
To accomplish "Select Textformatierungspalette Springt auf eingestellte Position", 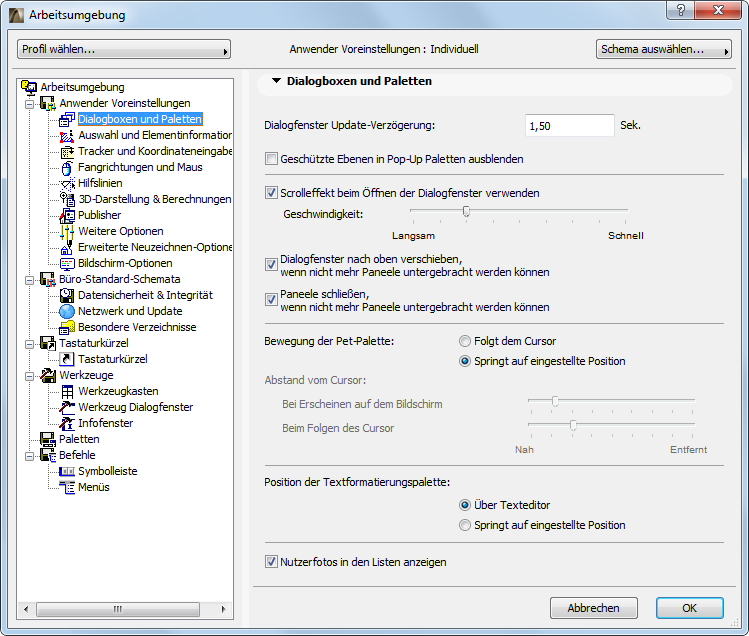I will coord(464,525).
